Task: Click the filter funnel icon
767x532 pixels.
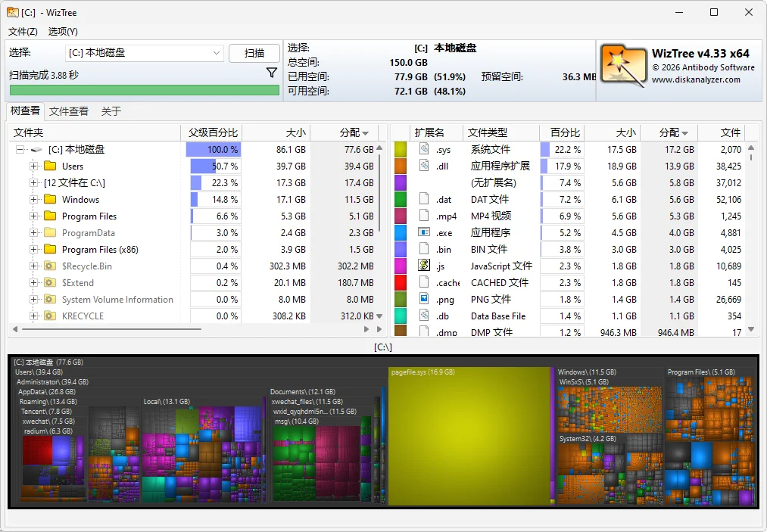Action: click(x=272, y=73)
